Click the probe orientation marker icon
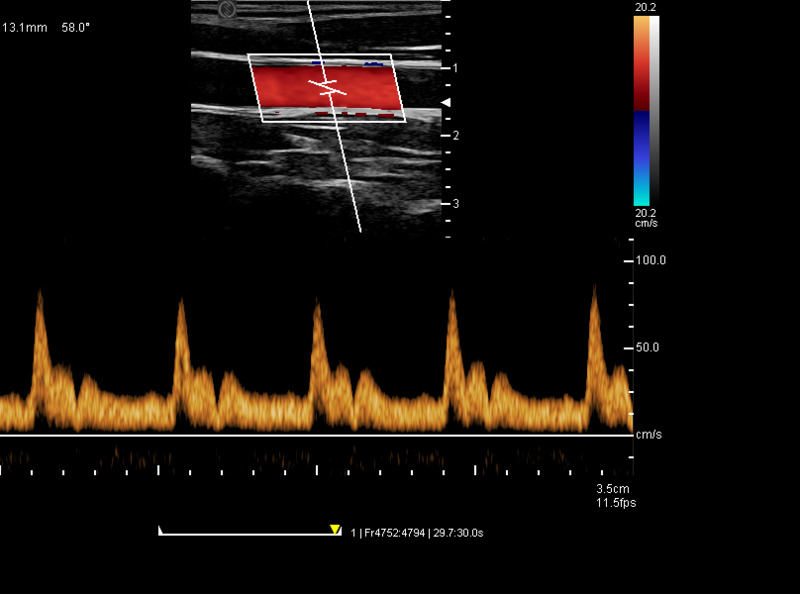 [227, 10]
